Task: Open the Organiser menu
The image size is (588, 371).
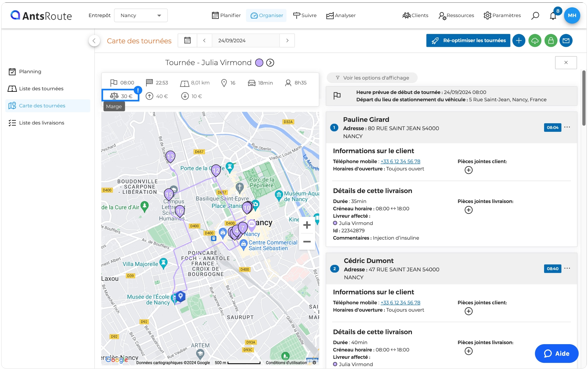Action: (x=266, y=15)
